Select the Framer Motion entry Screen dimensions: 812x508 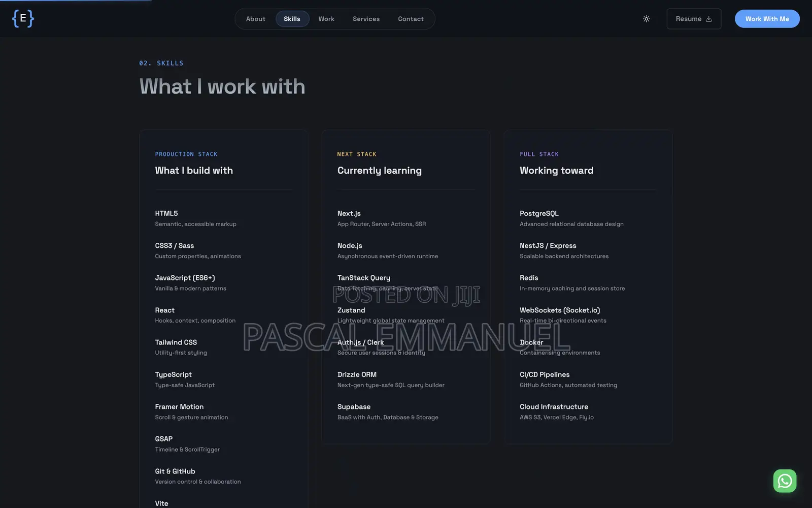[x=179, y=406]
